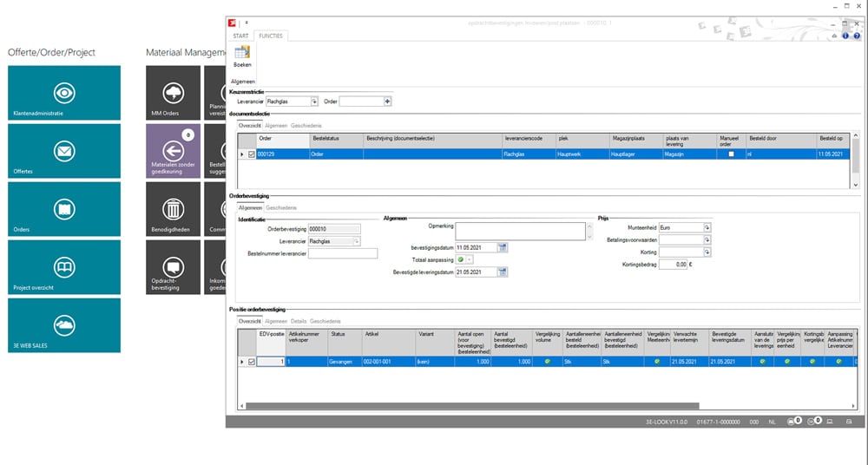This screenshot has width=868, height=465.
Task: Open calendar picker for Bevestigde leveringsdatum
Action: (x=503, y=272)
